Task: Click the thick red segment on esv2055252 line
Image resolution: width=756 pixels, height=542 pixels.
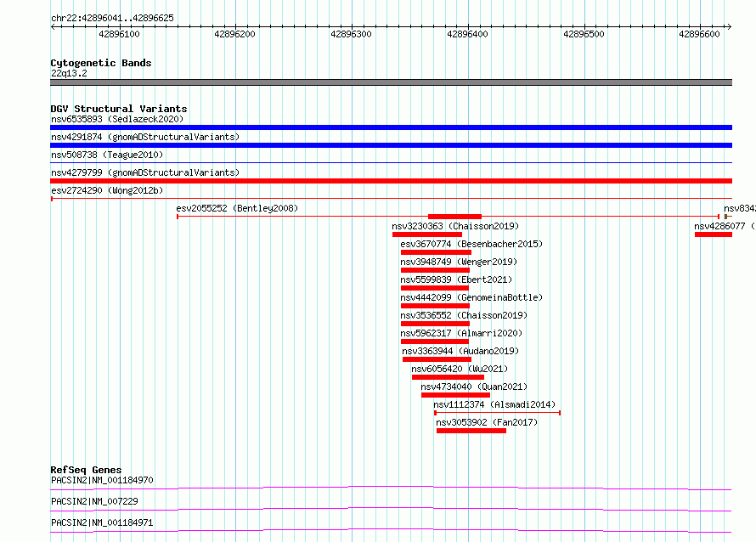Action: coord(454,217)
